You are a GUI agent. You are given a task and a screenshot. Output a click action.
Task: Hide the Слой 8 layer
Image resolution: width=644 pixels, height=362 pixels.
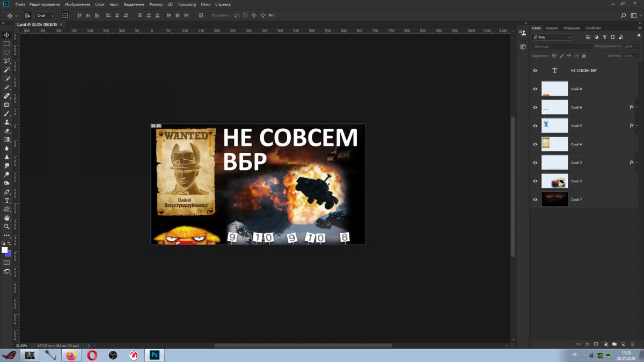pos(535,89)
